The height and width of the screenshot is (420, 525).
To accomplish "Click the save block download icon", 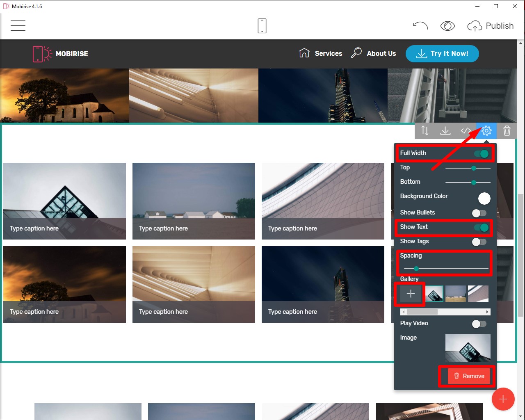I will [x=445, y=131].
